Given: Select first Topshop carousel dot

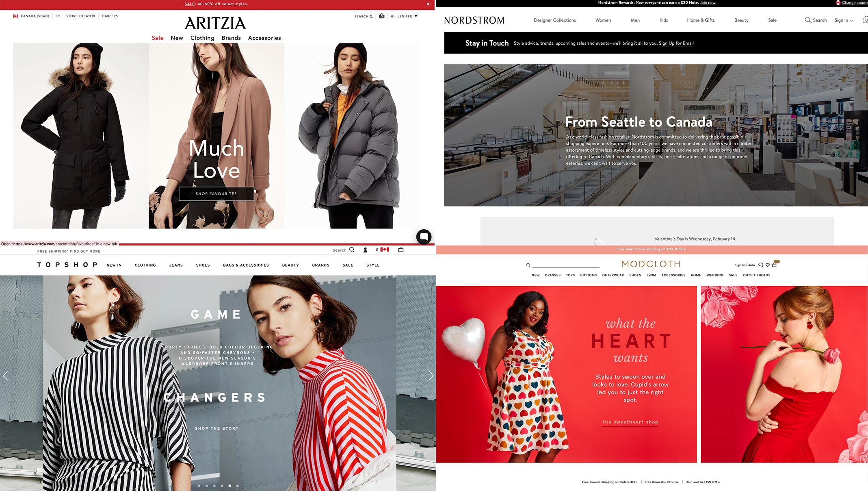Looking at the screenshot, I should pyautogui.click(x=199, y=486).
